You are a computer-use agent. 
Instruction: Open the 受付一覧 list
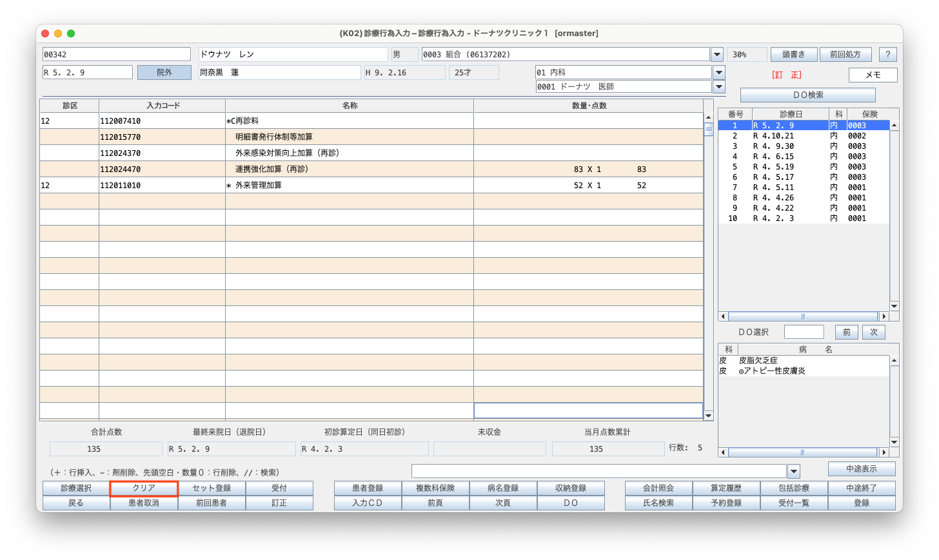pos(794,503)
